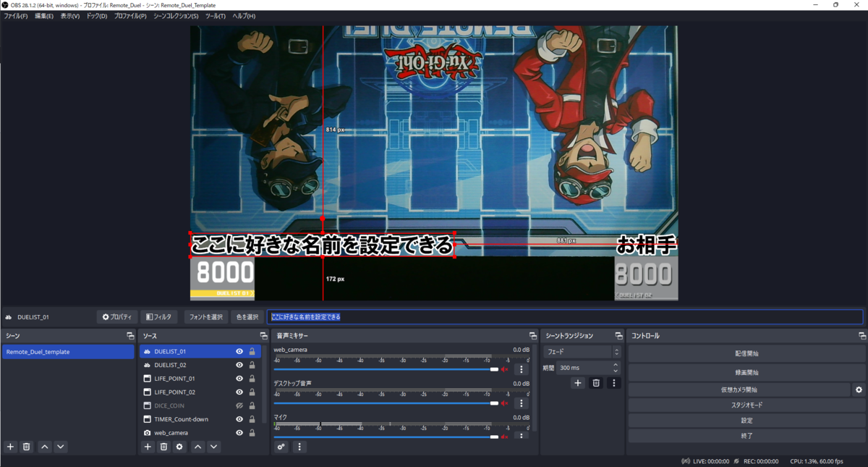
Task: Open source properties gear in Sources panel
Action: (179, 447)
